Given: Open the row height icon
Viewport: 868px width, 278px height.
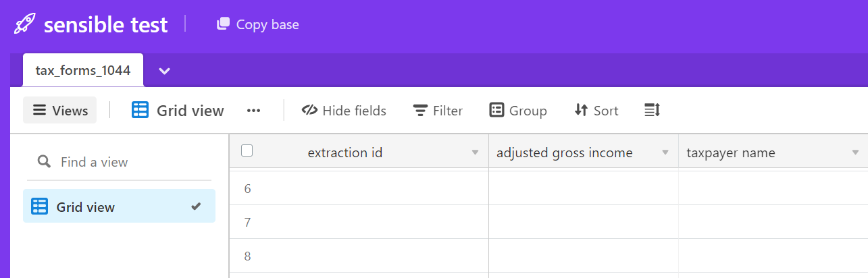Looking at the screenshot, I should coord(652,110).
